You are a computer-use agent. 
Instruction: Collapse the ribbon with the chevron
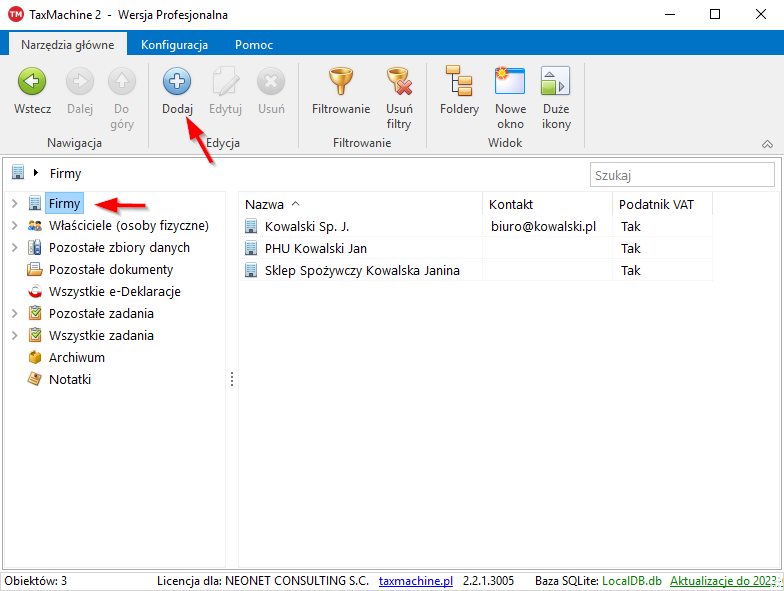tap(767, 144)
